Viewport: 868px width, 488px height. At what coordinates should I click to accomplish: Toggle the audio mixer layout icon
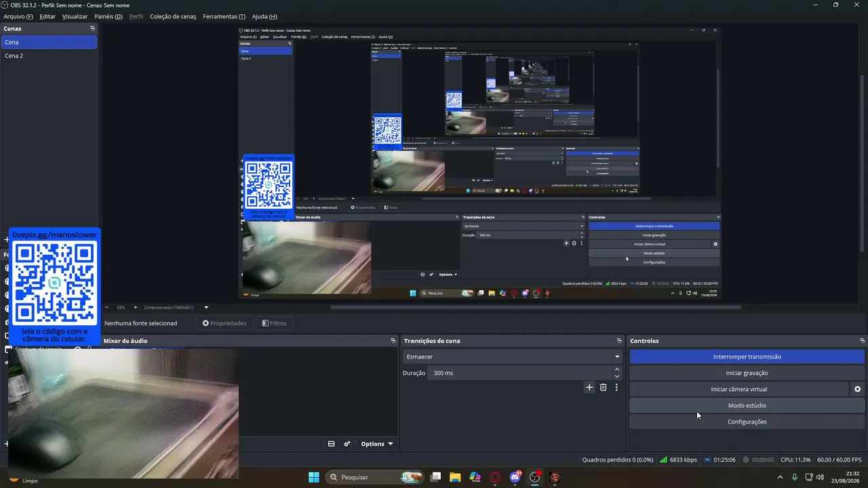pyautogui.click(x=332, y=444)
